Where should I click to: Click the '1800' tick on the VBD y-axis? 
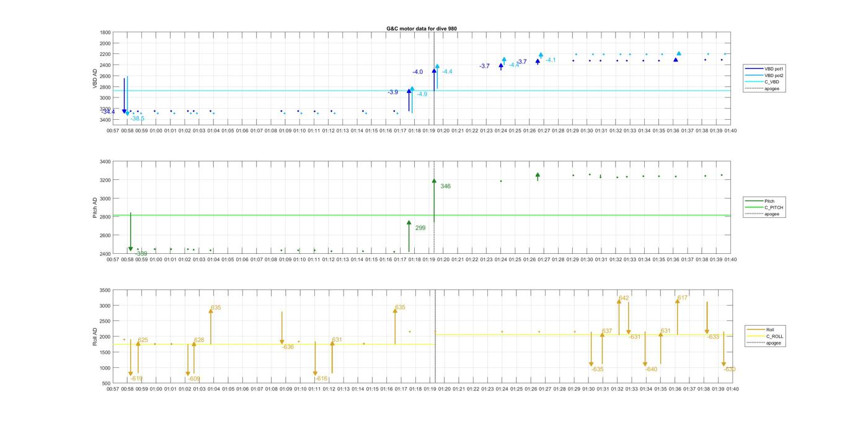(105, 32)
